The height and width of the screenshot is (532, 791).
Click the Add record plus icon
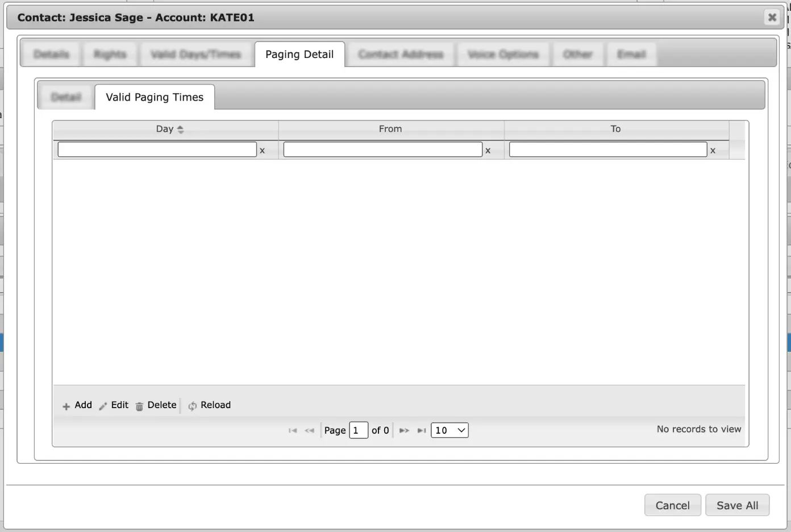coord(66,406)
